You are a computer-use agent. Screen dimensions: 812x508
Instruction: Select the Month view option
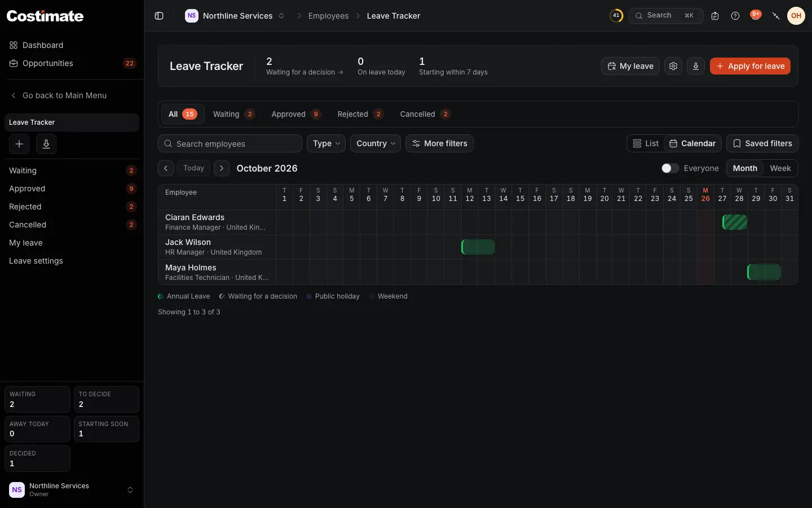[745, 168]
